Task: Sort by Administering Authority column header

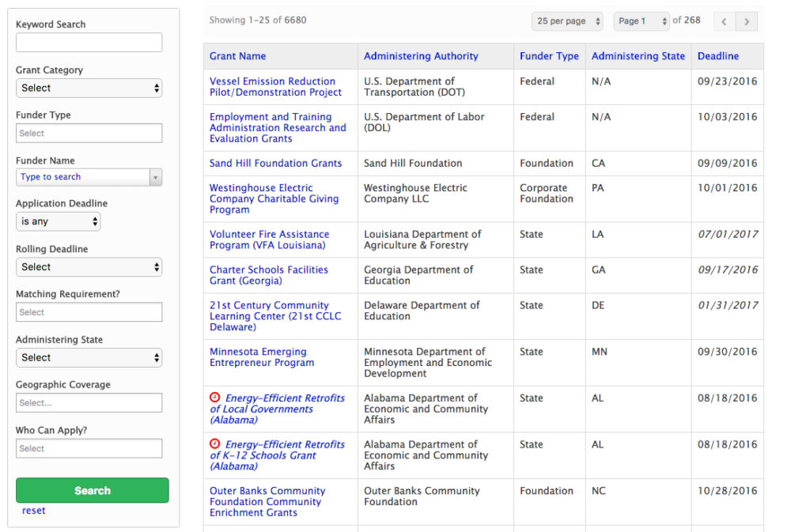Action: pos(421,56)
